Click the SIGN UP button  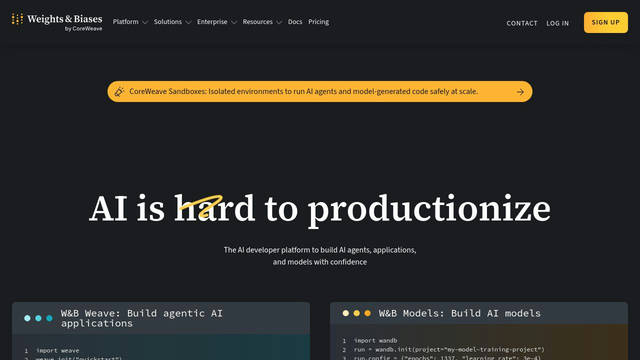pyautogui.click(x=606, y=22)
